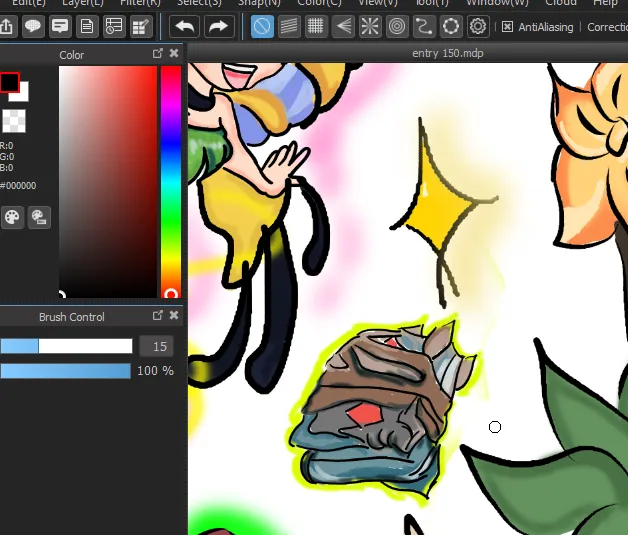Undock the Color panel
Viewport: 628px width, 535px height.
(x=158, y=53)
